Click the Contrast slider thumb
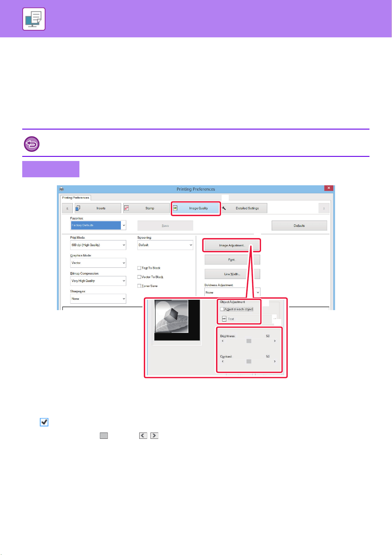The height and width of the screenshot is (555, 392). pyautogui.click(x=249, y=361)
